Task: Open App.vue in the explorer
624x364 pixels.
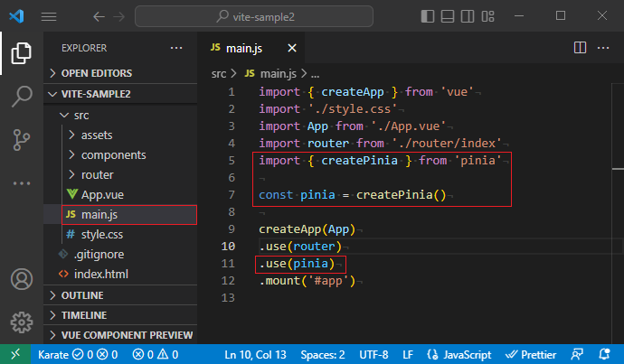Action: click(x=120, y=195)
